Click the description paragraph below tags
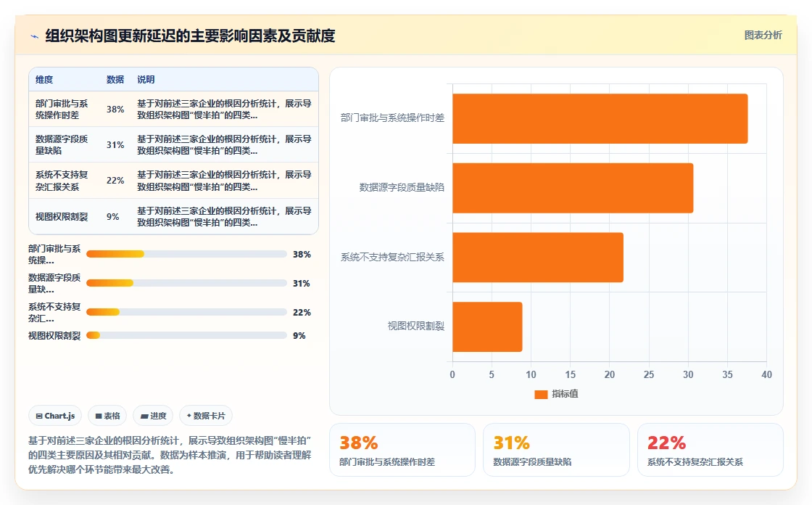Image resolution: width=812 pixels, height=505 pixels. 170,455
